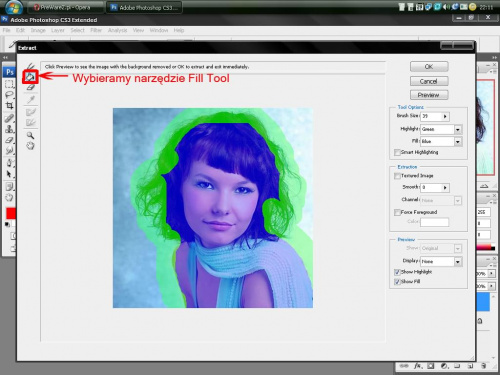The image size is (500, 375).
Task: Select the Hand tool in Extract dialog
Action: (x=30, y=146)
